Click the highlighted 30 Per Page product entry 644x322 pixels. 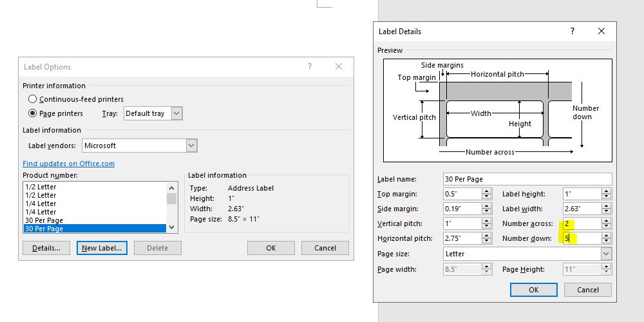click(95, 229)
